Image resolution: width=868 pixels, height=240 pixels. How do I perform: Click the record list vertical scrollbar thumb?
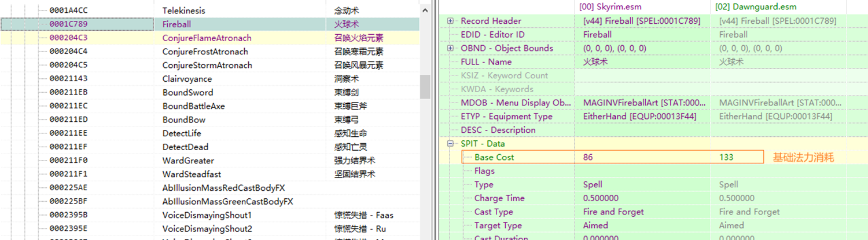click(x=425, y=87)
